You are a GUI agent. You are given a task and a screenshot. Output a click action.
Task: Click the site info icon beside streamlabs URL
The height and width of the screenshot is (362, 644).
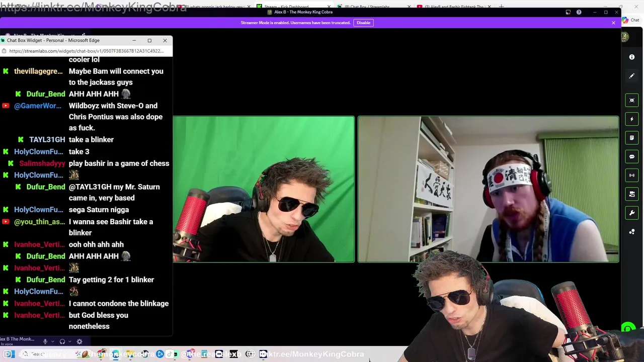pos(4,51)
